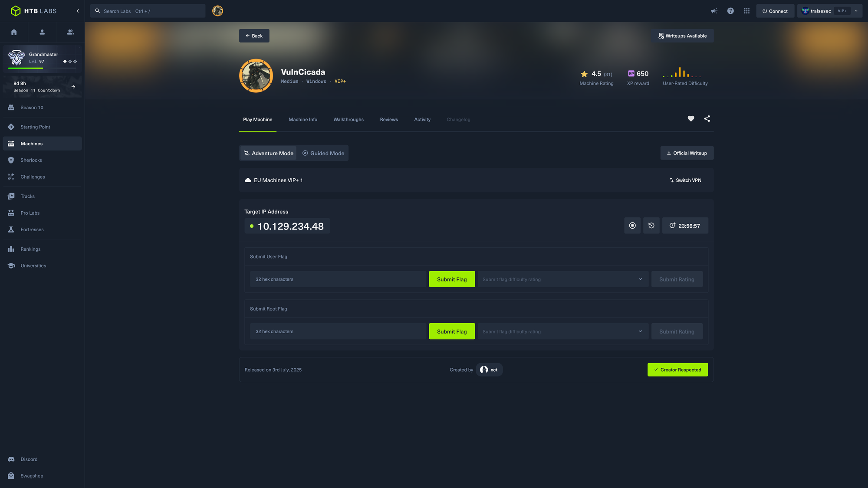Select Machines in the sidebar
The image size is (868, 488).
[x=42, y=144]
